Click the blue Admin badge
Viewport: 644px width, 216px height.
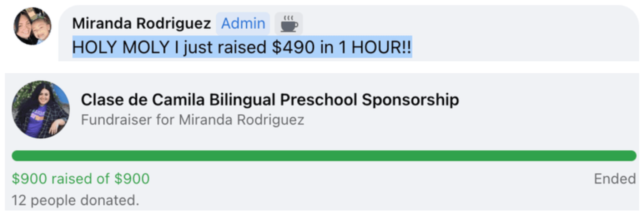243,24
